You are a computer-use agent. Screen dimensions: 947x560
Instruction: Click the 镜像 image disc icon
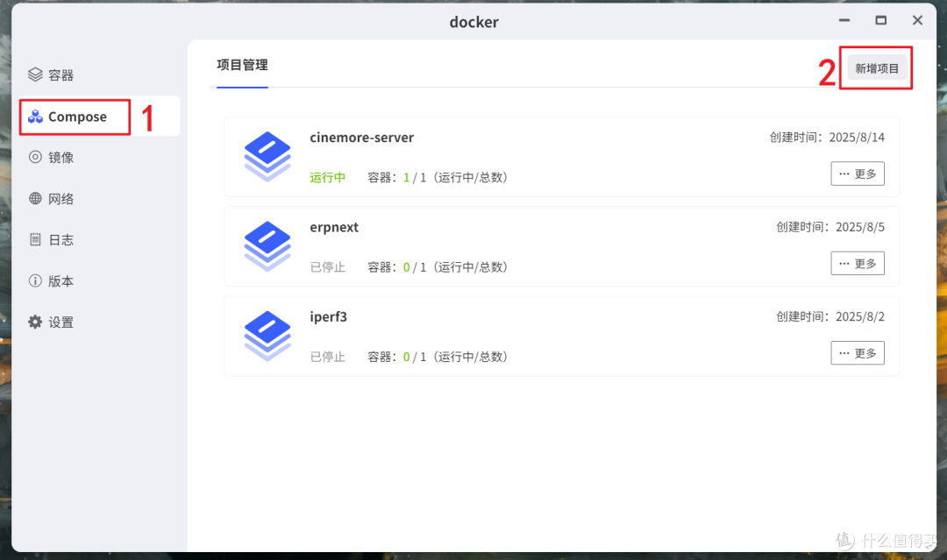[x=35, y=158]
